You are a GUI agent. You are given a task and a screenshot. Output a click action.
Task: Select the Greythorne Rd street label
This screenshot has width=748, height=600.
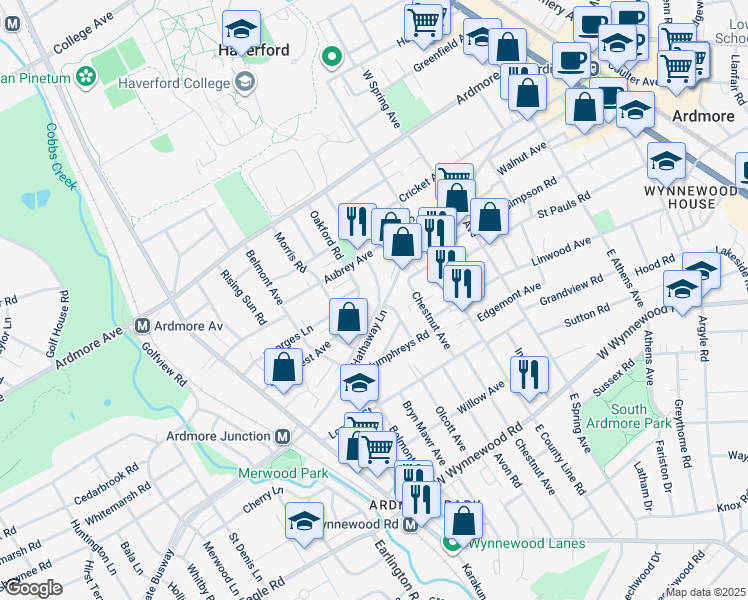pos(683,433)
